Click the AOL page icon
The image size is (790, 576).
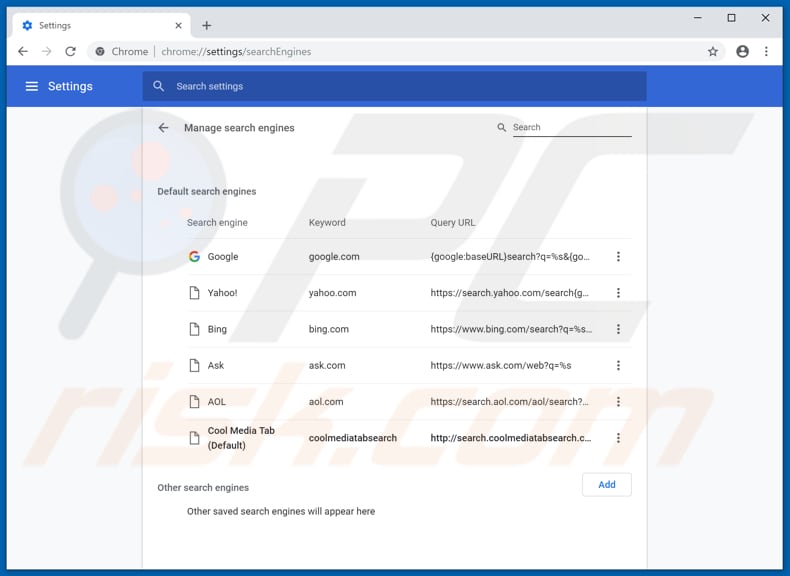194,402
